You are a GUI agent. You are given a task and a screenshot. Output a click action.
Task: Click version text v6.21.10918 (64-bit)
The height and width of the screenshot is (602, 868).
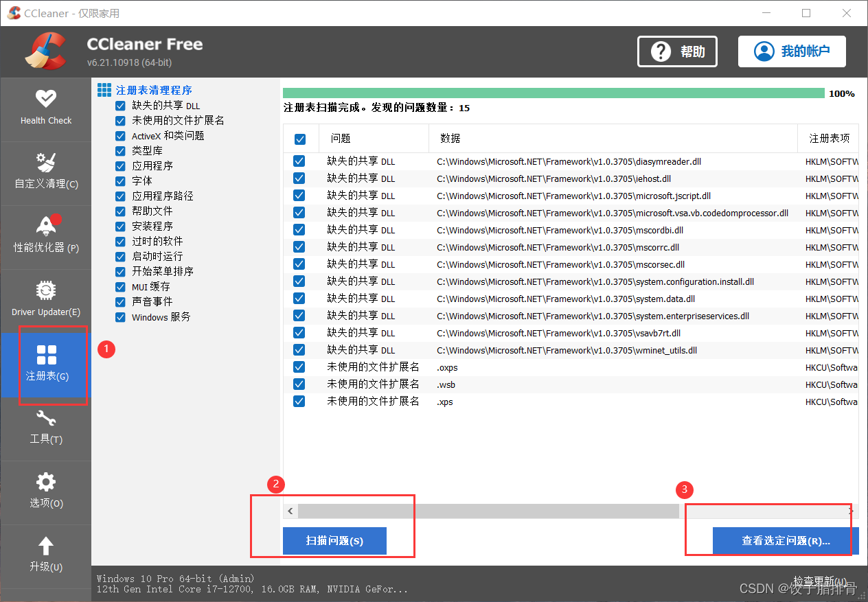click(x=129, y=62)
